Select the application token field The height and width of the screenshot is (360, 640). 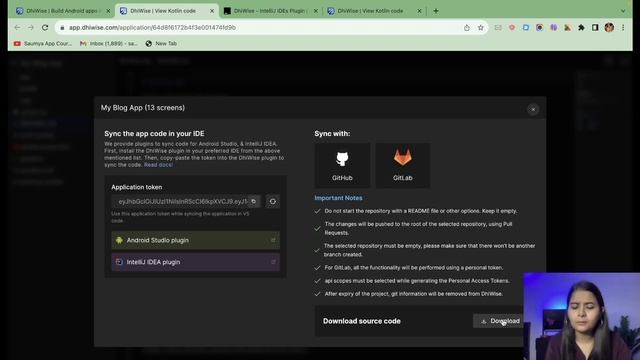coord(182,201)
